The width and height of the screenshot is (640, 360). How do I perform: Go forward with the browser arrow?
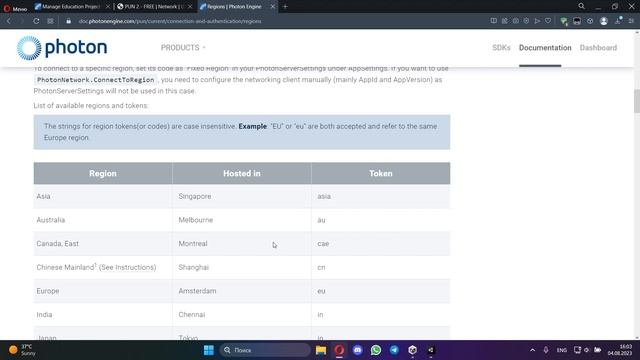tap(22, 21)
